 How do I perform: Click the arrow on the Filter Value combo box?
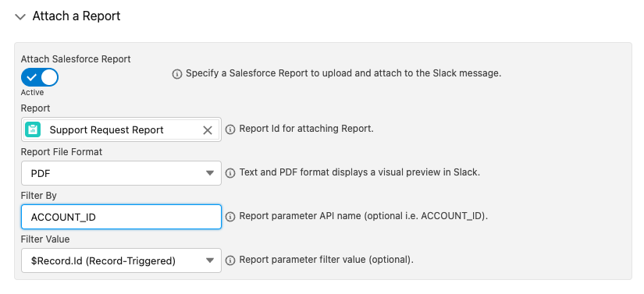pyautogui.click(x=210, y=260)
